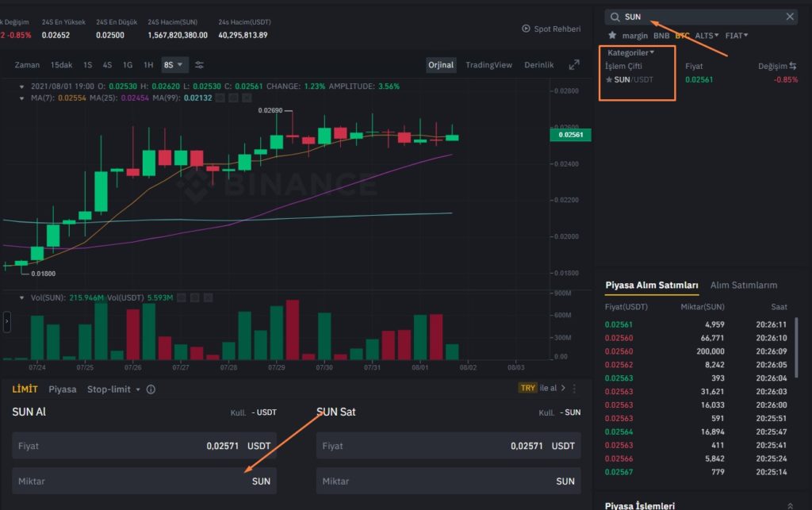Click the 24s Hacim(USDT) value 40,295,813.89
Screen dimensions: 812x510
click(x=243, y=35)
